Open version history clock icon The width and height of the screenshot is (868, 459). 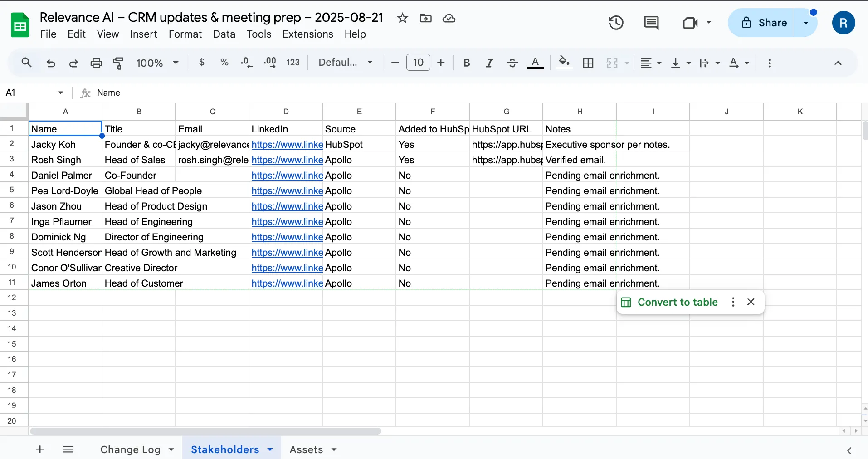pos(616,23)
